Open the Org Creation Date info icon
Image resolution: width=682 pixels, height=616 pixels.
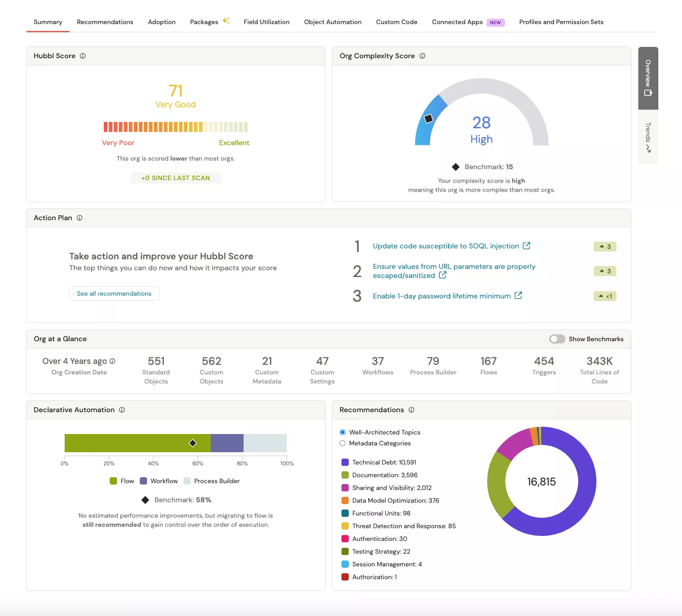click(x=112, y=361)
